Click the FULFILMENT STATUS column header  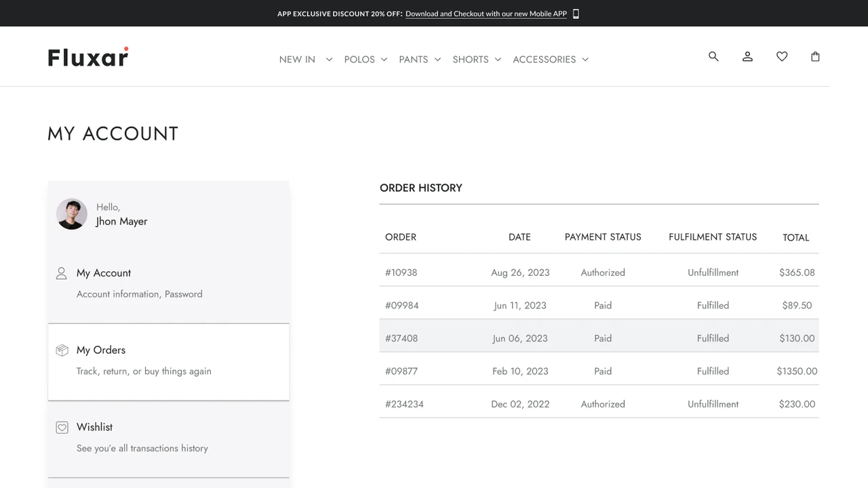click(x=713, y=237)
